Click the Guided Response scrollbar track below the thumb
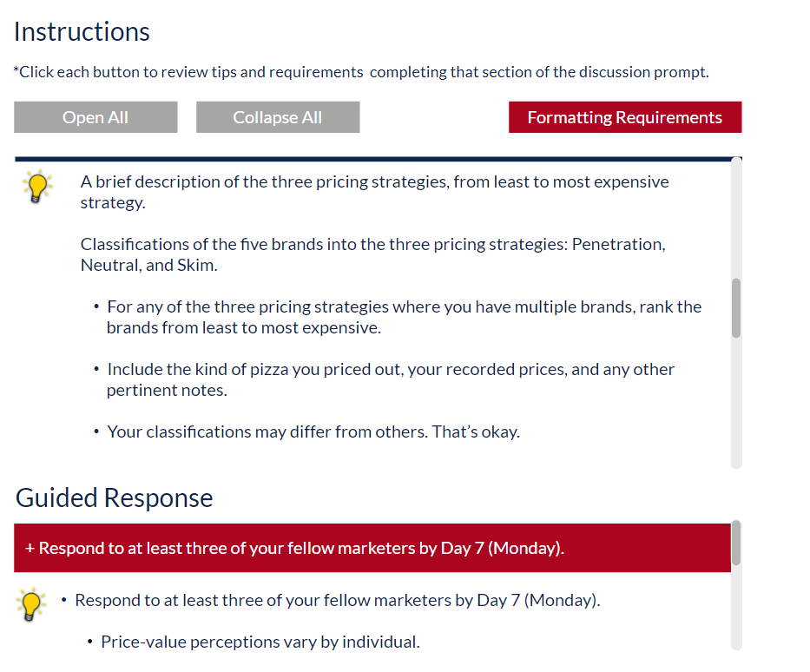 [737, 608]
